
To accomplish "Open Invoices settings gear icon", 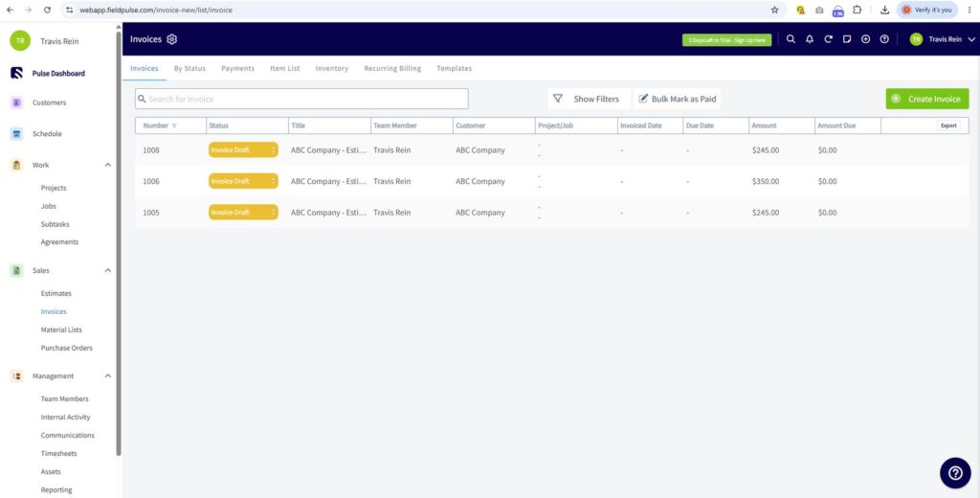I will coord(172,39).
